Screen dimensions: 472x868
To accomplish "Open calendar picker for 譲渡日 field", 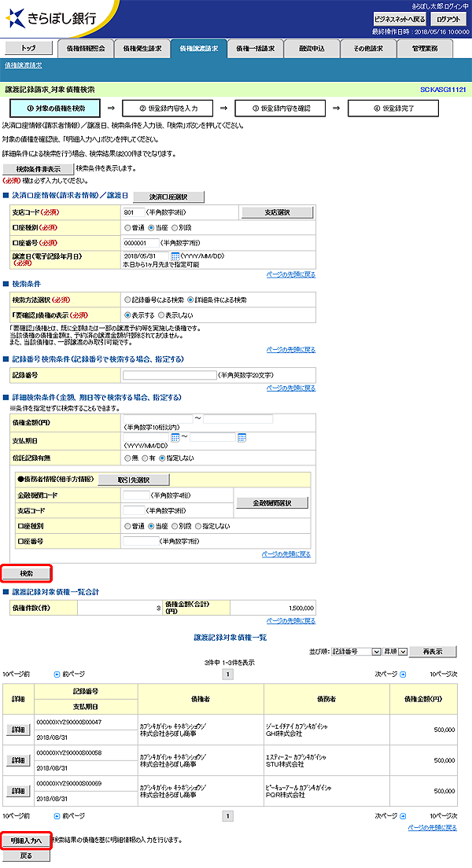I will click(x=175, y=256).
